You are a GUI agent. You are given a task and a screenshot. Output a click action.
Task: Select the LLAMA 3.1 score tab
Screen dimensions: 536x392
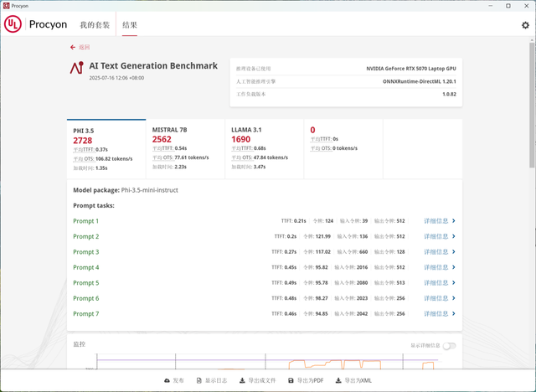(265, 148)
